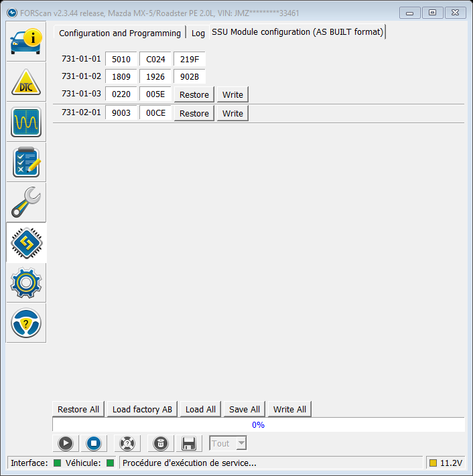Image resolution: width=473 pixels, height=476 pixels.
Task: Open the oscilloscope live data section
Action: [26, 122]
